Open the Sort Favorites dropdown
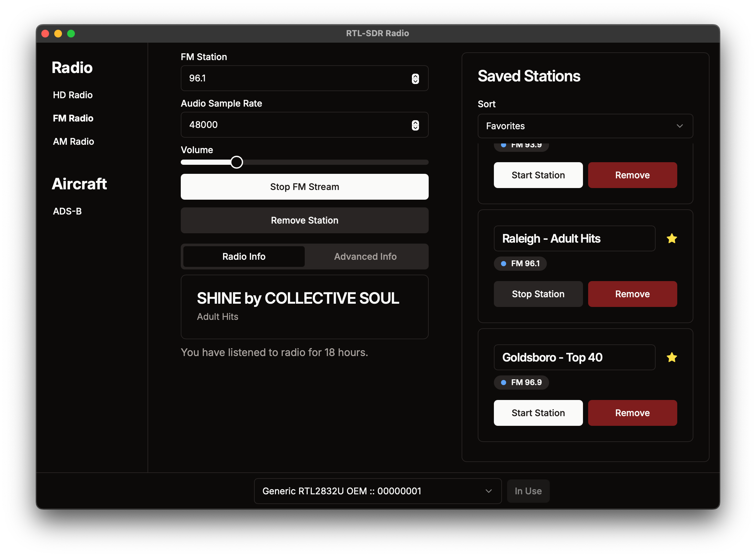Screen dimensions: 756x557 [585, 126]
